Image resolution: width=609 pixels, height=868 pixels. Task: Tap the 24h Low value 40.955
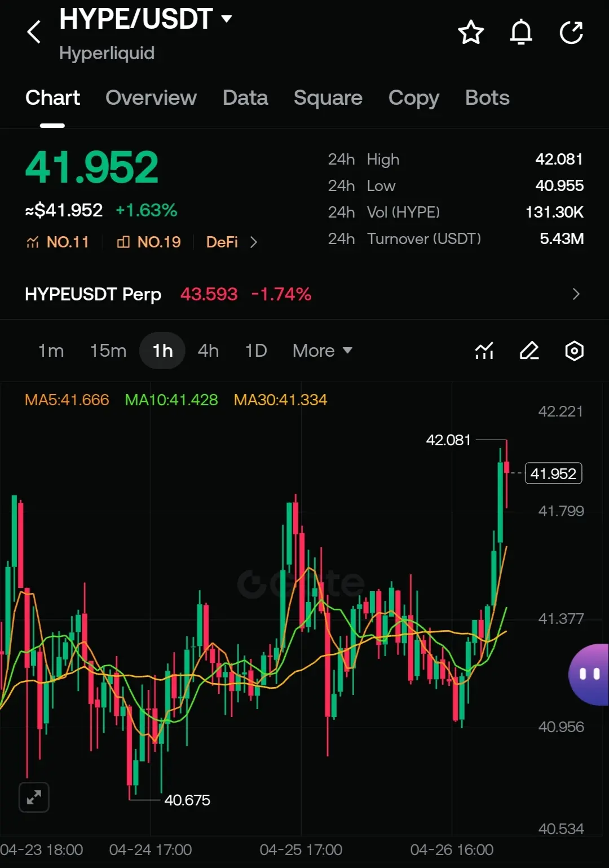pyautogui.click(x=559, y=185)
